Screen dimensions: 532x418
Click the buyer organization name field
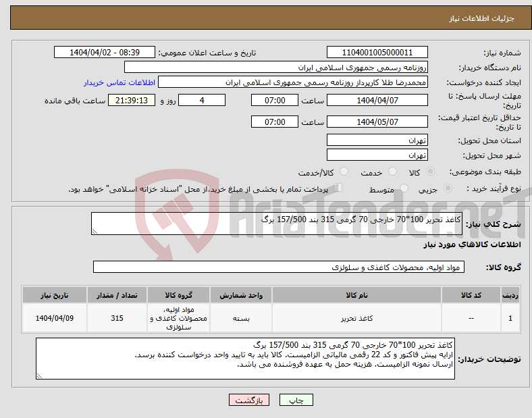click(276, 67)
